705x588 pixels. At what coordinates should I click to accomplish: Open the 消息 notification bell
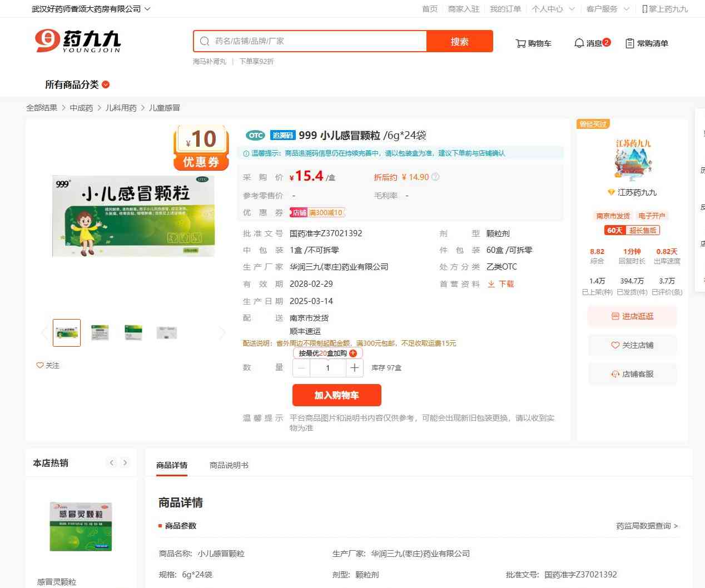tap(592, 43)
